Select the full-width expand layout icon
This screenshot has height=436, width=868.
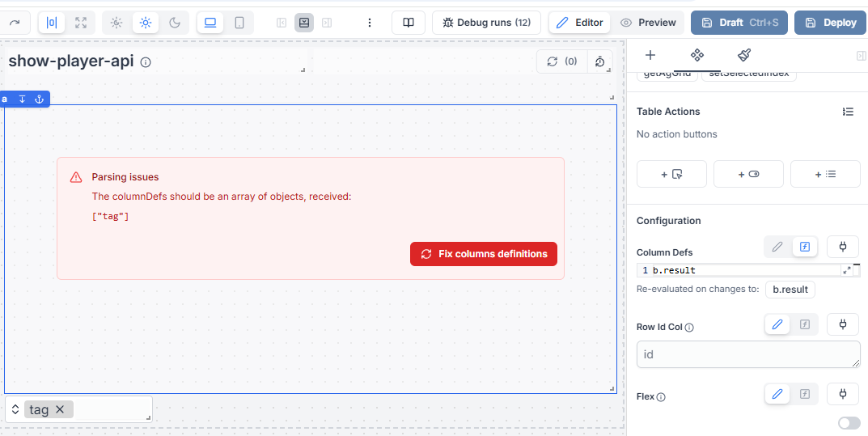pyautogui.click(x=82, y=23)
